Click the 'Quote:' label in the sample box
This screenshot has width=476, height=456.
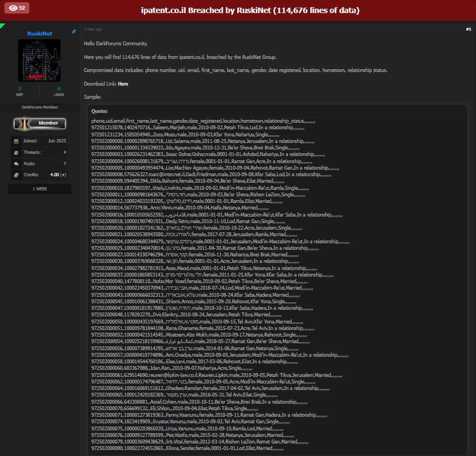(x=99, y=111)
